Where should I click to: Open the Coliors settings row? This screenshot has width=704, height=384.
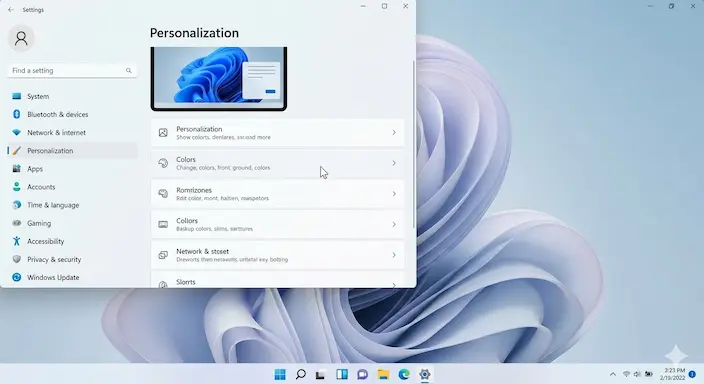pyautogui.click(x=277, y=224)
